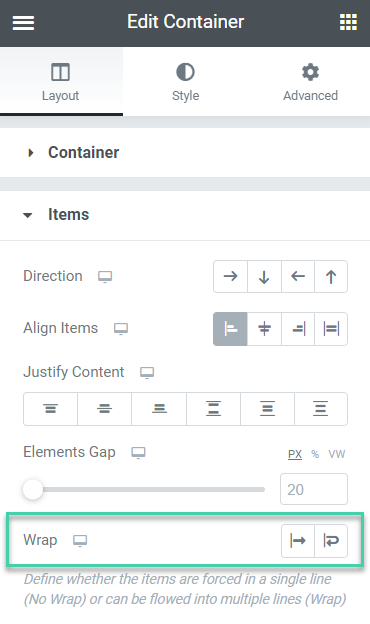Select Align Items center option
This screenshot has height=624, width=370.
264,329
